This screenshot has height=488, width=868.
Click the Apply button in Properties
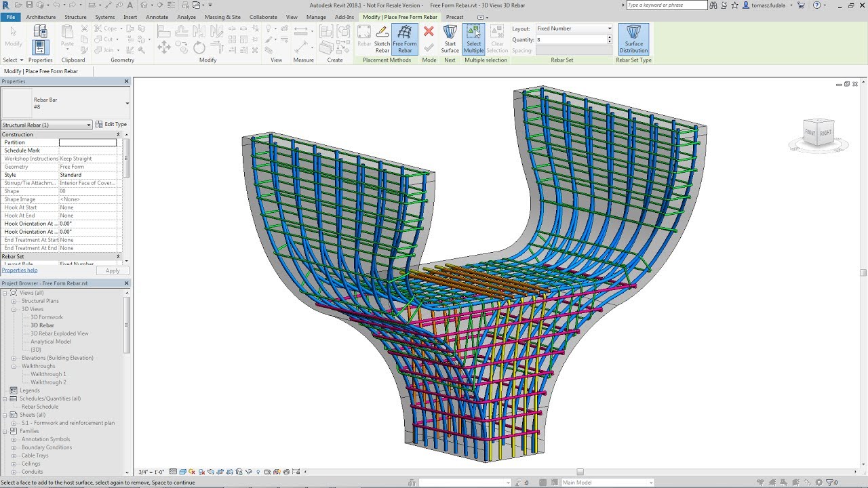tap(113, 270)
